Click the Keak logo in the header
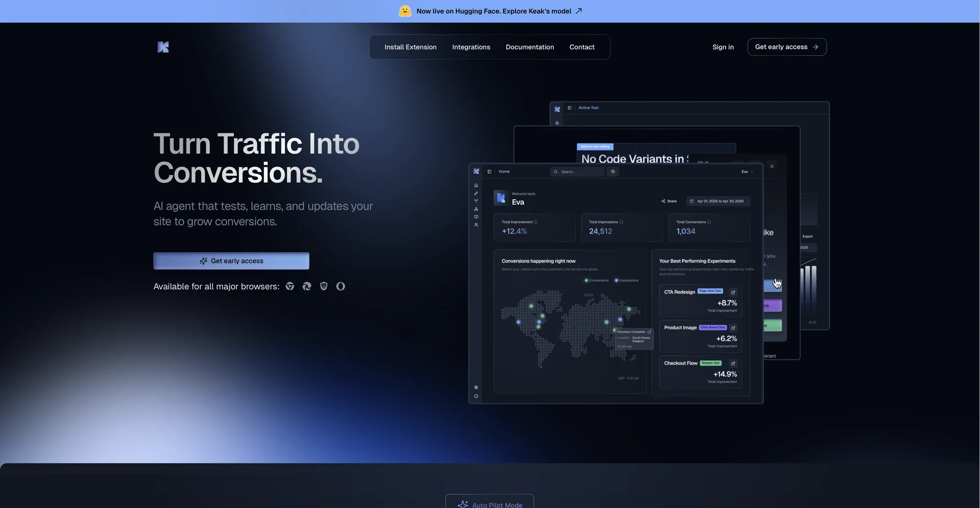Viewport: 980px width, 508px height. 163,47
